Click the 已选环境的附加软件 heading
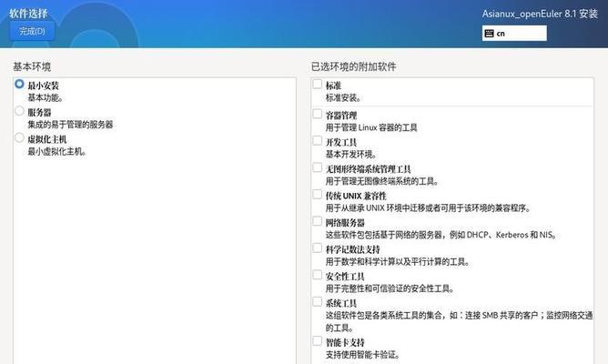Viewport: 608px width, 364px height. pyautogui.click(x=354, y=66)
